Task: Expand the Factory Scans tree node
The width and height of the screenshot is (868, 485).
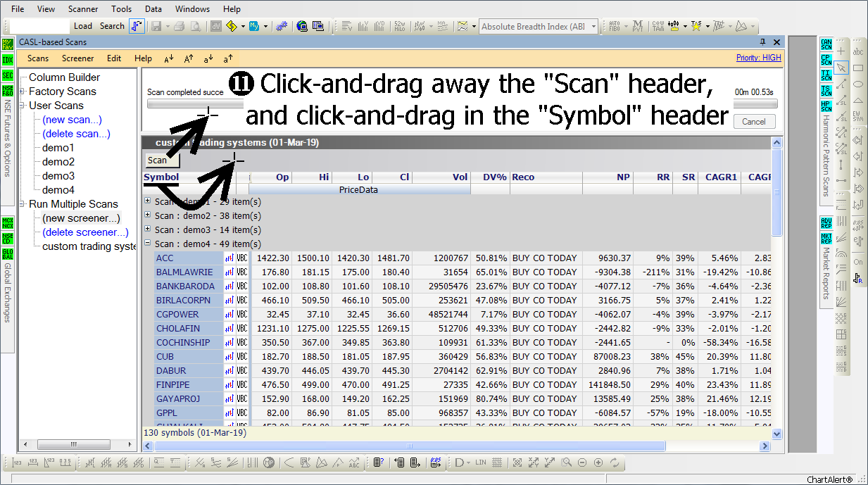Action: [x=23, y=92]
